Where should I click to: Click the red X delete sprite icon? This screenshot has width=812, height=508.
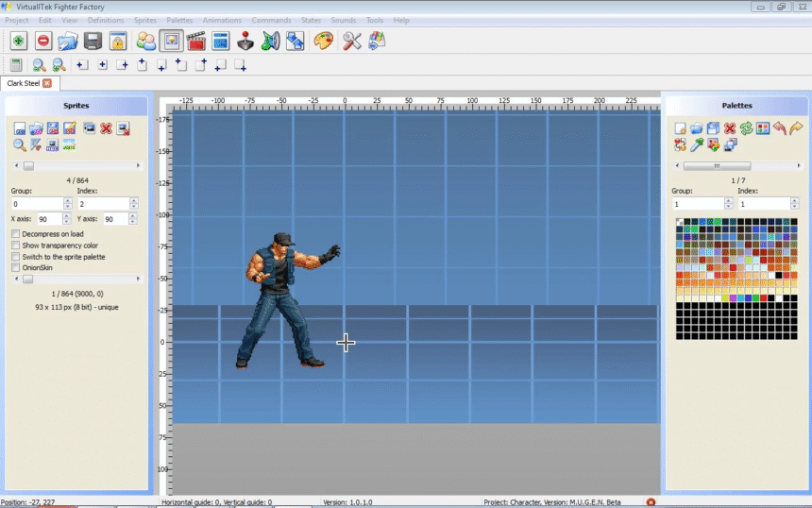(x=106, y=128)
